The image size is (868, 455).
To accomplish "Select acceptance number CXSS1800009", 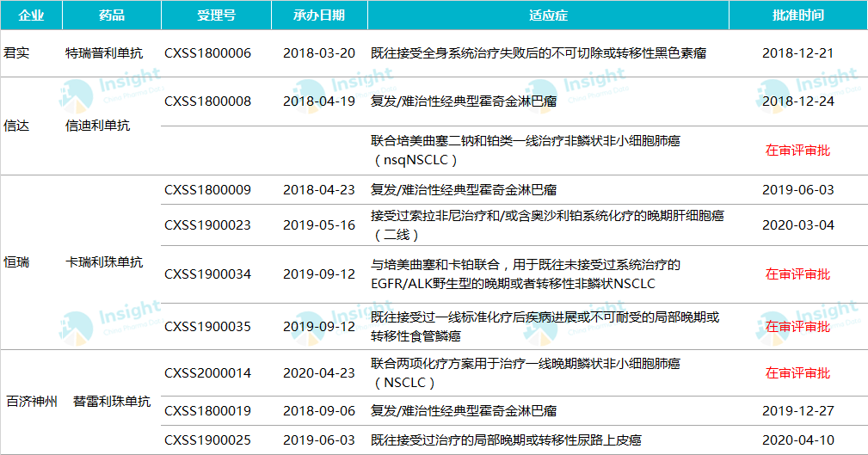I will (207, 190).
